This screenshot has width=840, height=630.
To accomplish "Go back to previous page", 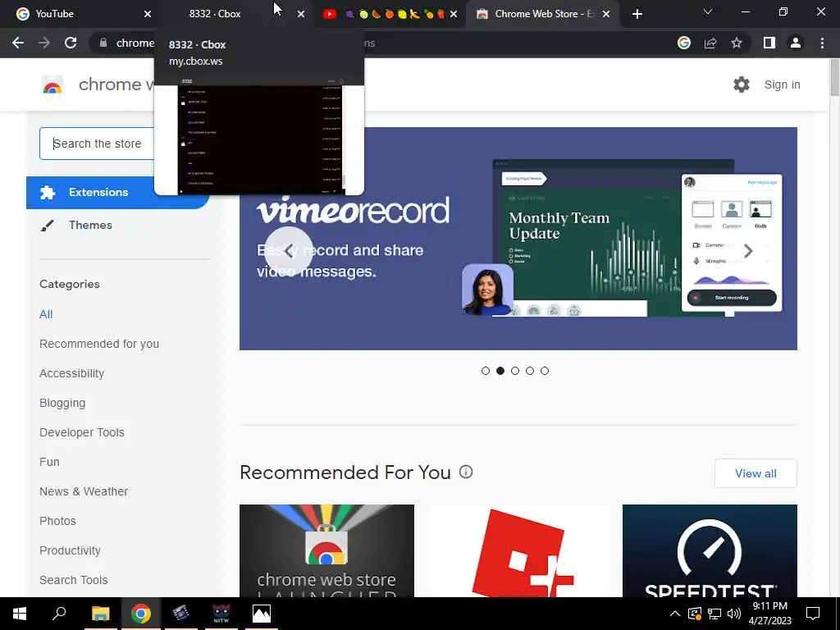I will (18, 43).
